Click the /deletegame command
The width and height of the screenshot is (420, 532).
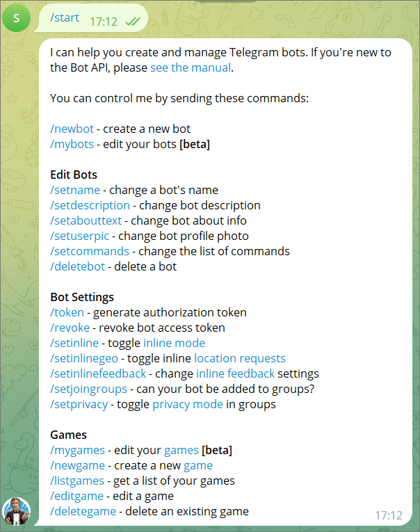[82, 511]
